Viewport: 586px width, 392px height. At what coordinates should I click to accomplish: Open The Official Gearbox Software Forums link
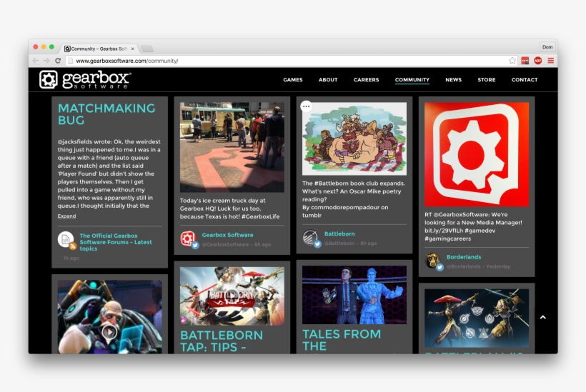pyautogui.click(x=116, y=242)
